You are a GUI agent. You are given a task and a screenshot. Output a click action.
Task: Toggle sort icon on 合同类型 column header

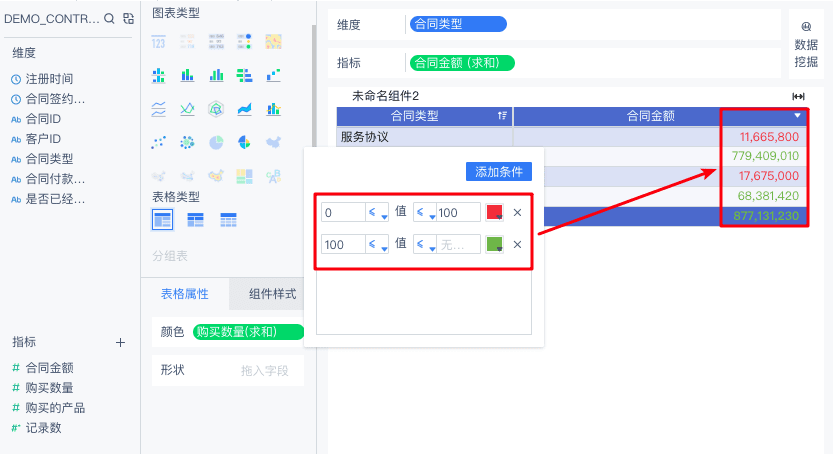click(x=502, y=116)
